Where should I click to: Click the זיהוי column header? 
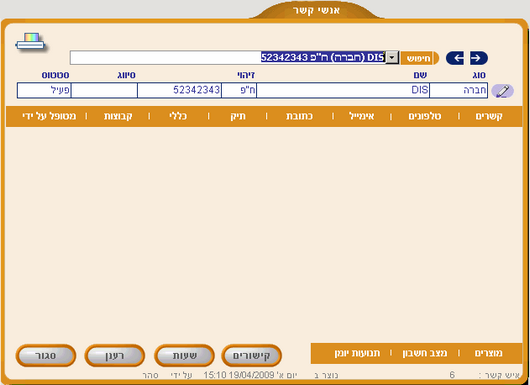pos(246,75)
